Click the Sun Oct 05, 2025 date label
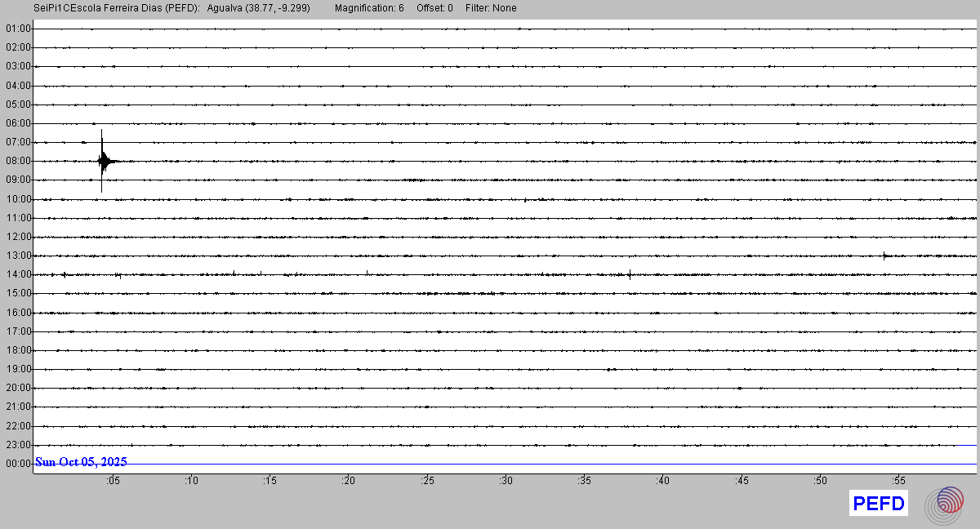Screen dimensions: 980x529 [82, 462]
